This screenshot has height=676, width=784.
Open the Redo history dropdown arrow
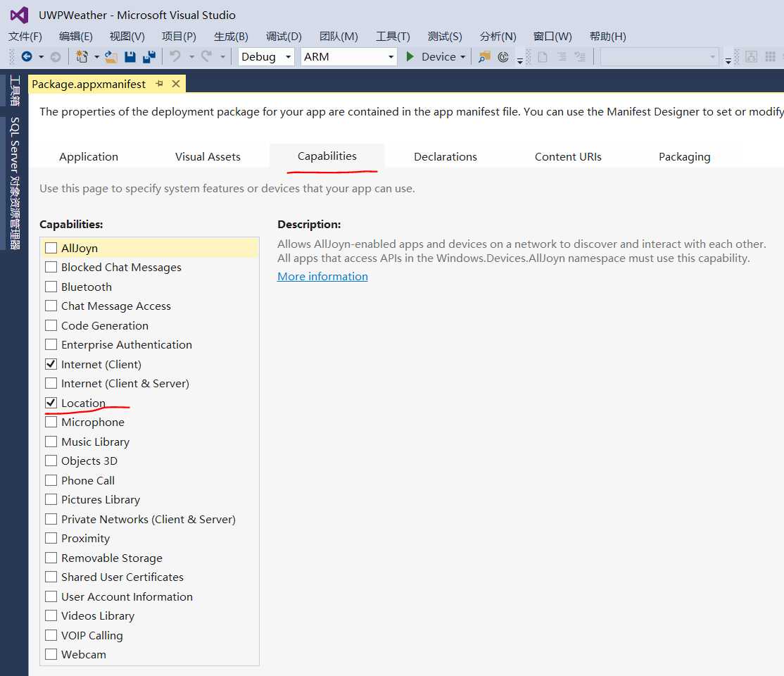click(x=223, y=57)
